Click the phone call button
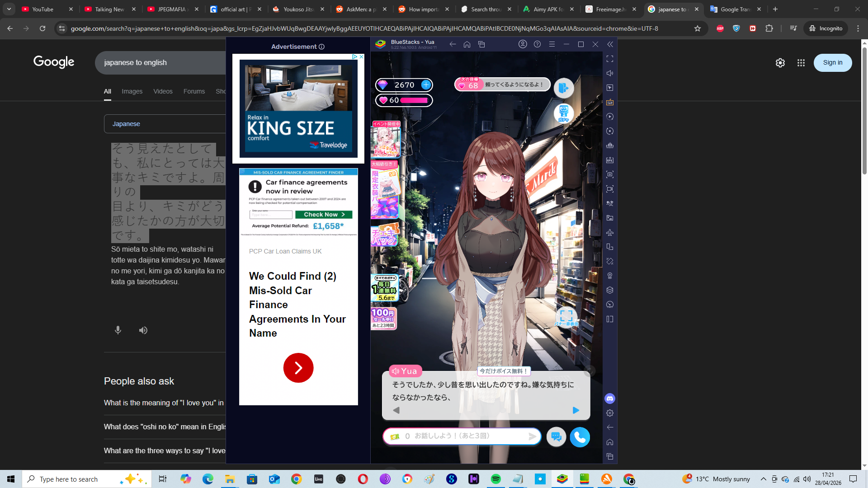The height and width of the screenshot is (488, 868). [580, 437]
